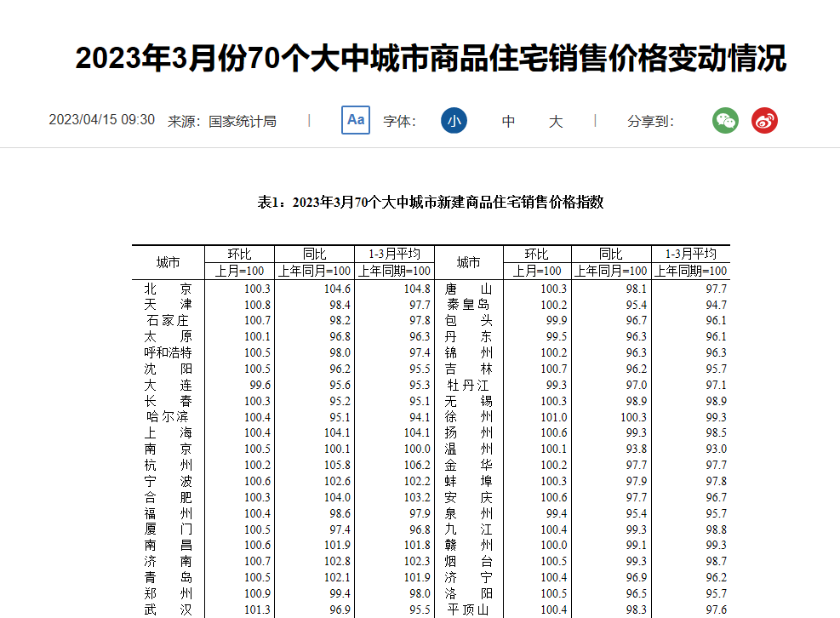Click the right 城市 column header
The image size is (840, 618).
point(468,262)
